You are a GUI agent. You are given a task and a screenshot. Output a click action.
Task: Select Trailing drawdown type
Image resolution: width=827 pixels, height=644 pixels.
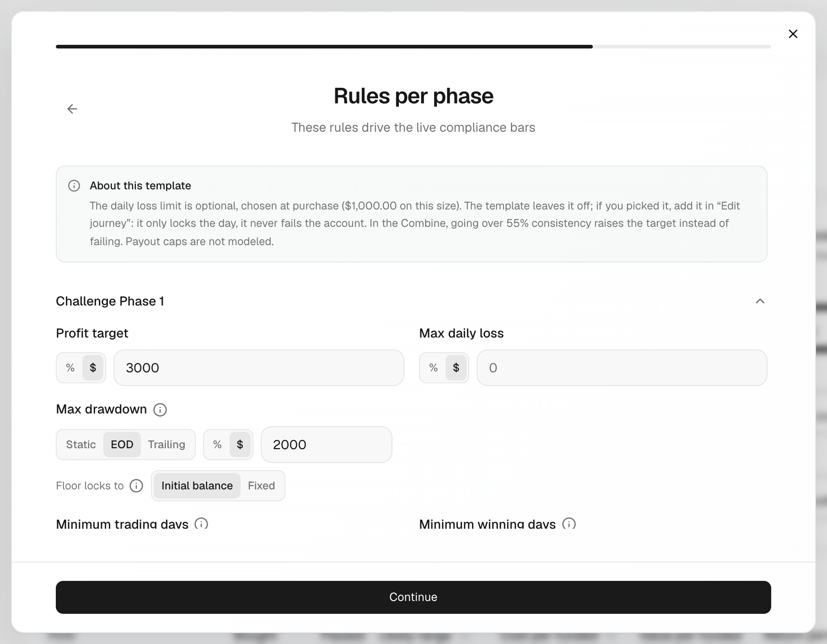tap(166, 445)
